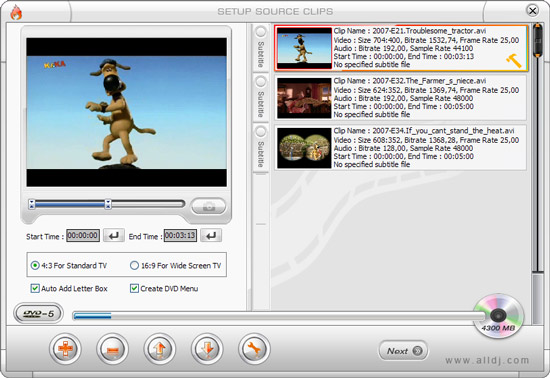Viewport: 550px width, 378px height.
Task: Move selected clip down with arrow button
Action: 207,349
